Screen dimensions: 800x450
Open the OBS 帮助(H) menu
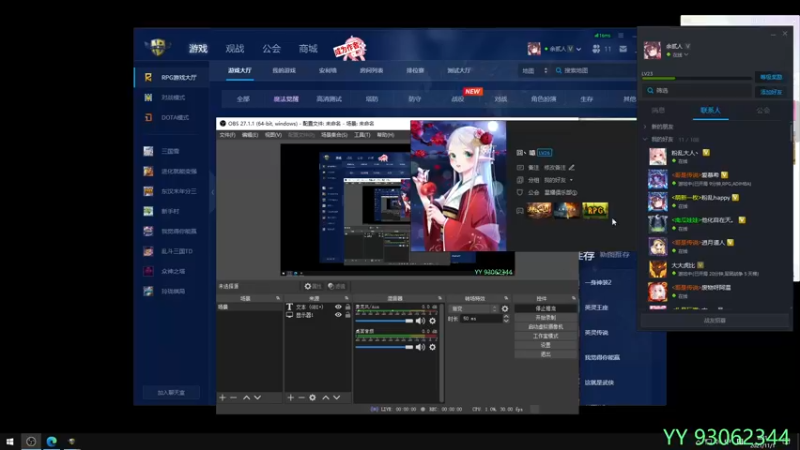[x=385, y=135]
